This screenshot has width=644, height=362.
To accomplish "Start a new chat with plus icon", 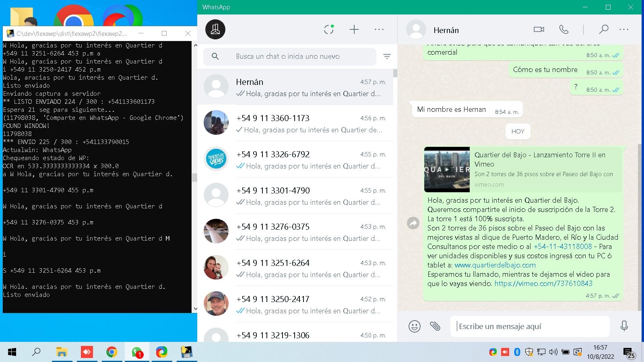I will click(x=354, y=29).
